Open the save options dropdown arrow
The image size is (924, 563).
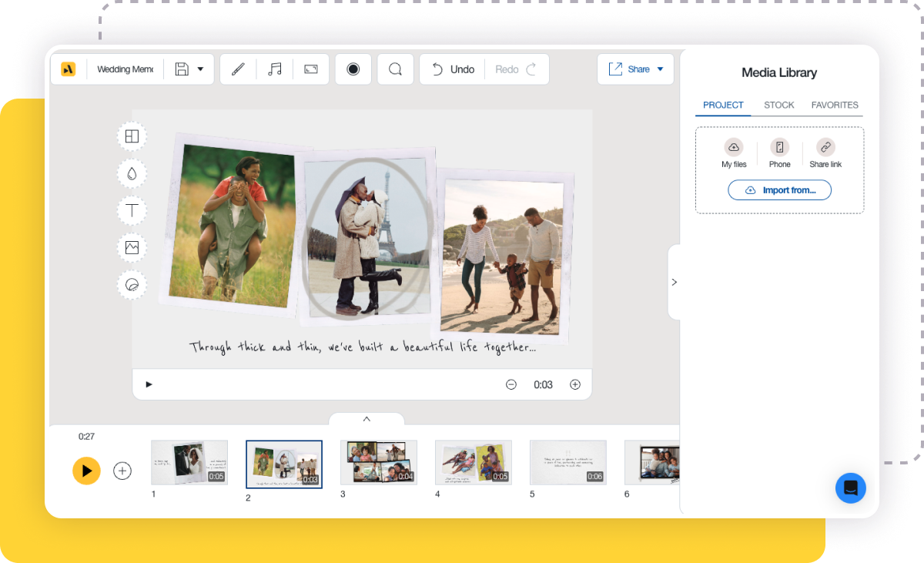point(199,69)
